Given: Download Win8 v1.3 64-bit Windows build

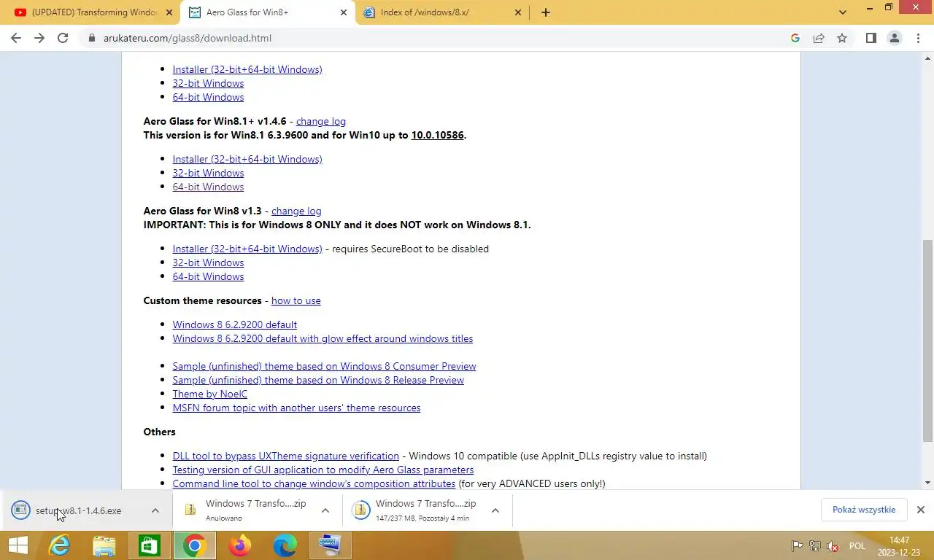Looking at the screenshot, I should 208,276.
